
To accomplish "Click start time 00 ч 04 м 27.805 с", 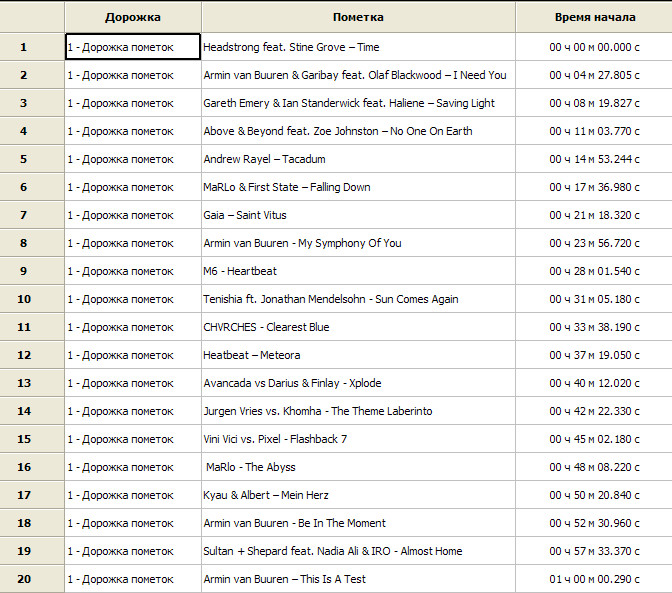I will pos(594,75).
